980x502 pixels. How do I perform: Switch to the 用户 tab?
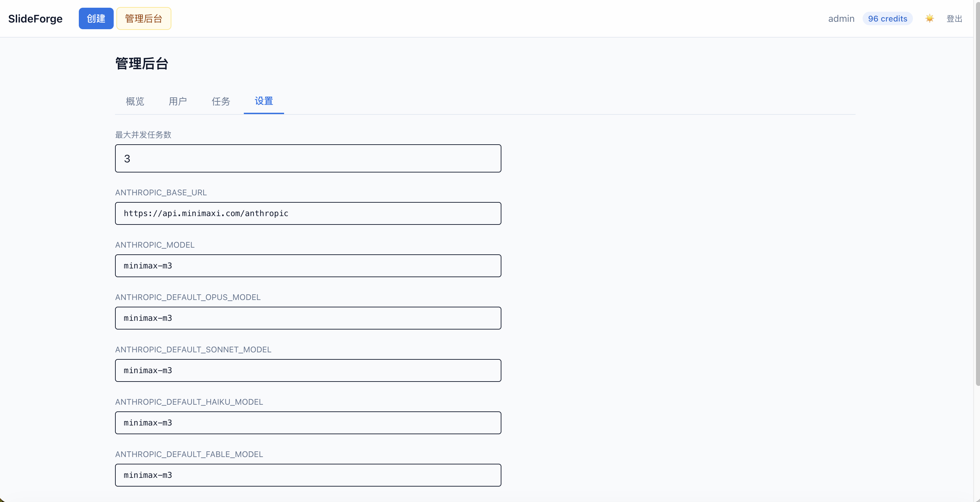(x=178, y=101)
